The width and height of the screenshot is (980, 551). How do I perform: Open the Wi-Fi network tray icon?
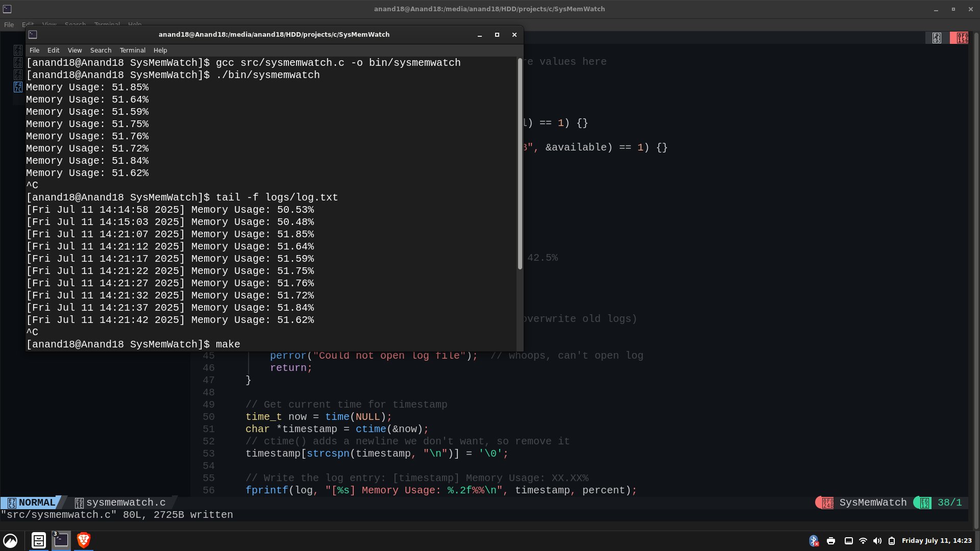coord(863,541)
